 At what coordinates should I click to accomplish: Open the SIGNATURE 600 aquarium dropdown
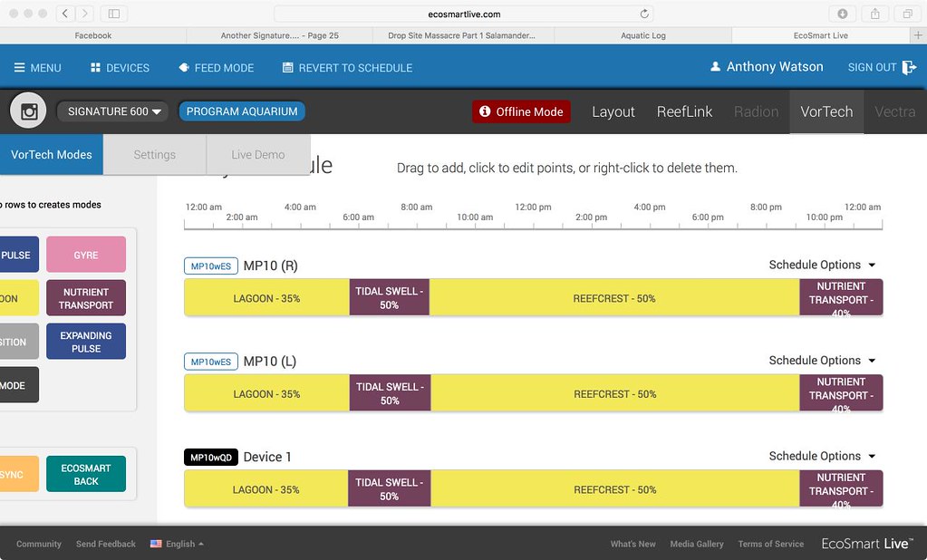pyautogui.click(x=113, y=111)
